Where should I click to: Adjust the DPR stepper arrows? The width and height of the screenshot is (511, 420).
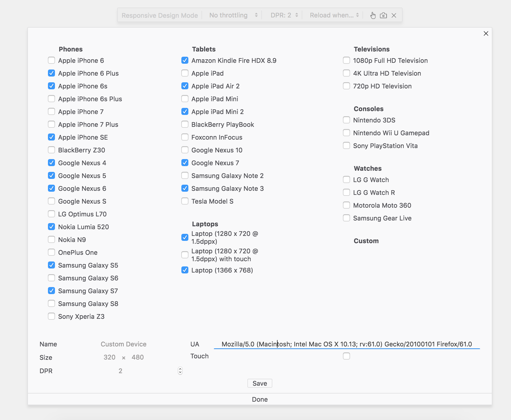(180, 371)
